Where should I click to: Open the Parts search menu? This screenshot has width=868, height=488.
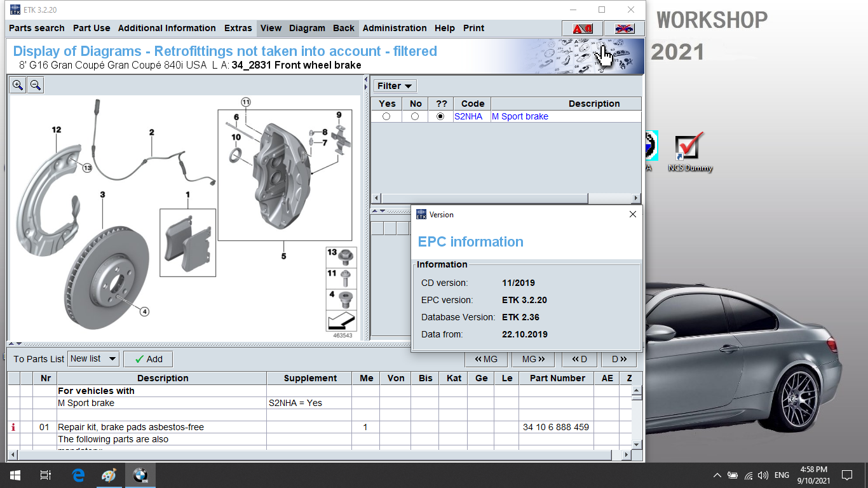point(37,28)
